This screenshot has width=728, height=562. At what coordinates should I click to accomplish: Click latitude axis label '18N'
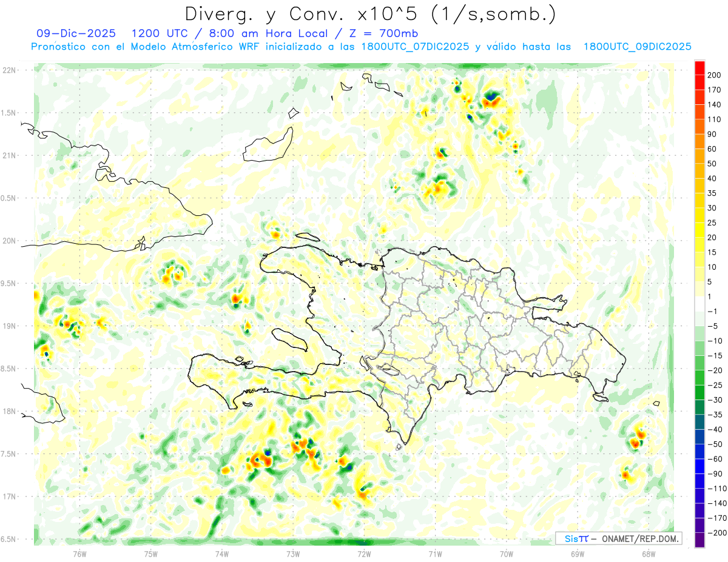[10, 412]
